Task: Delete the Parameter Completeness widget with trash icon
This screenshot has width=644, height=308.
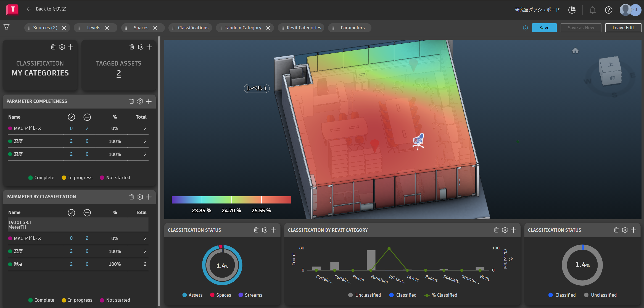Action: click(x=131, y=101)
